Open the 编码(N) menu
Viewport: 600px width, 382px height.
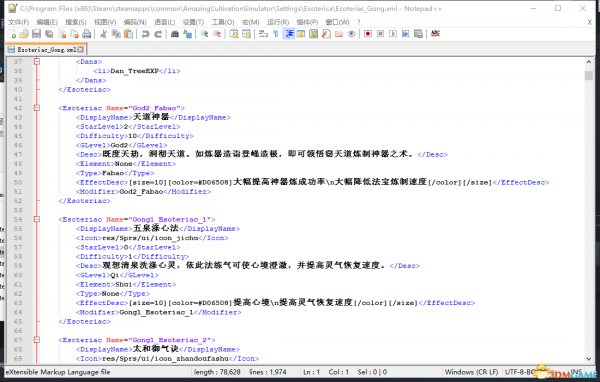(135, 22)
